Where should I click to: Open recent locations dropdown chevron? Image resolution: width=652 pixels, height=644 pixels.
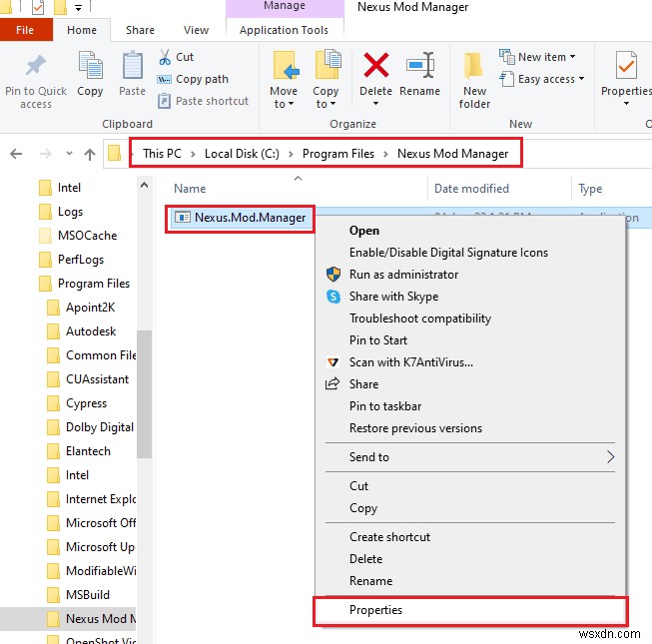coord(69,154)
